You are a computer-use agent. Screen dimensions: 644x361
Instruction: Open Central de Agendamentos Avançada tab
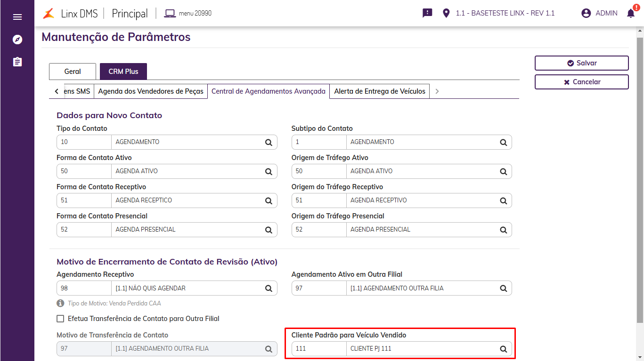[269, 91]
